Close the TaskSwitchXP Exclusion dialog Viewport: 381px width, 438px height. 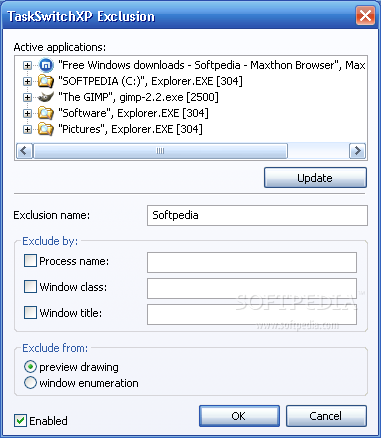[365, 15]
